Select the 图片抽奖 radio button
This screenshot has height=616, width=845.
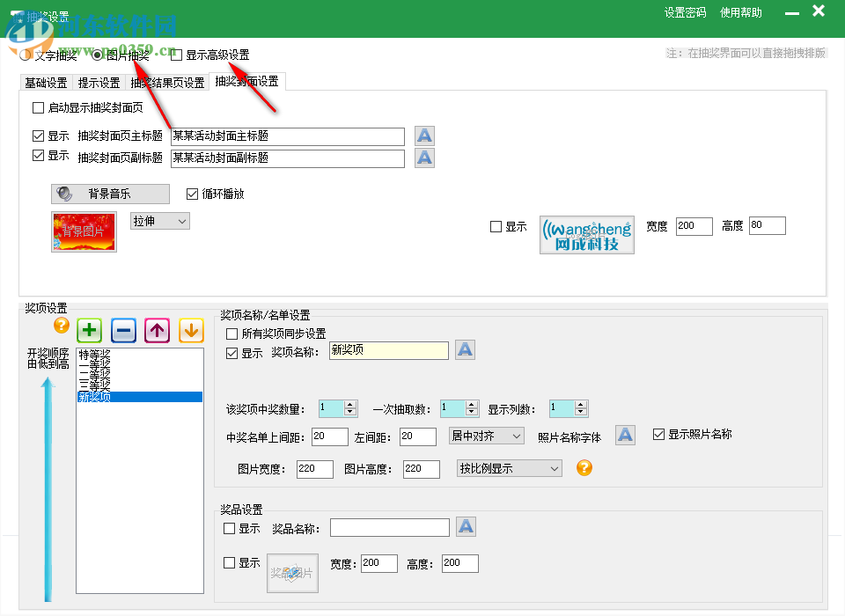[x=95, y=54]
